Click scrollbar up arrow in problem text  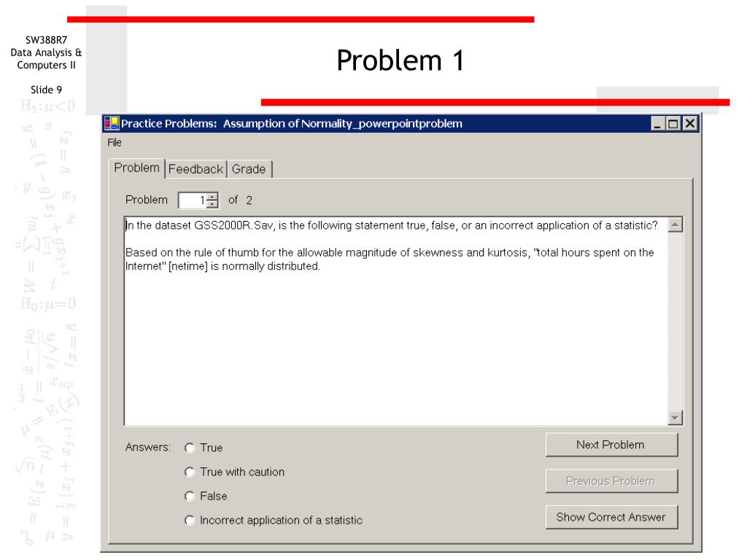pos(675,225)
